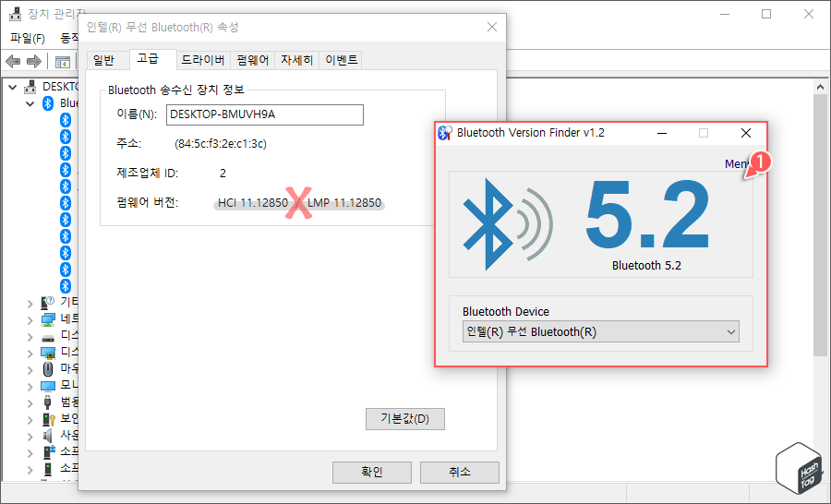The image size is (831, 504).
Task: Switch to the 드라이버 tab
Action: click(203, 60)
